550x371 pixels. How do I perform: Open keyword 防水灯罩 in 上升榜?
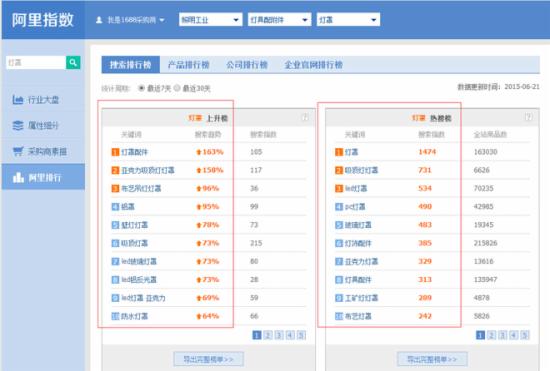click(x=134, y=316)
